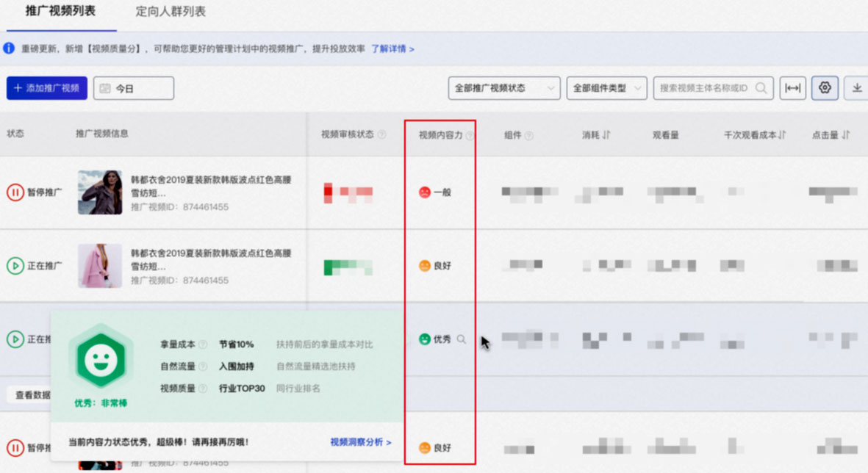The height and width of the screenshot is (473, 868).
Task: Toggle the 正在推广 play icon in the second row
Action: pos(15,266)
